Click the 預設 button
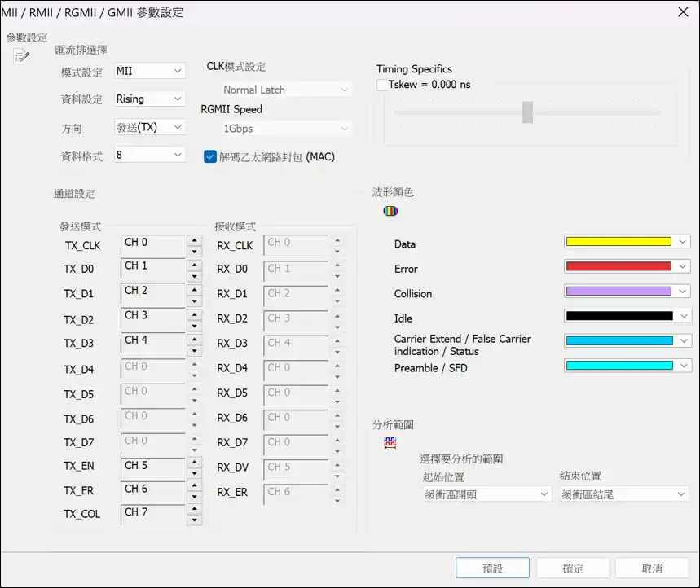 492,568
